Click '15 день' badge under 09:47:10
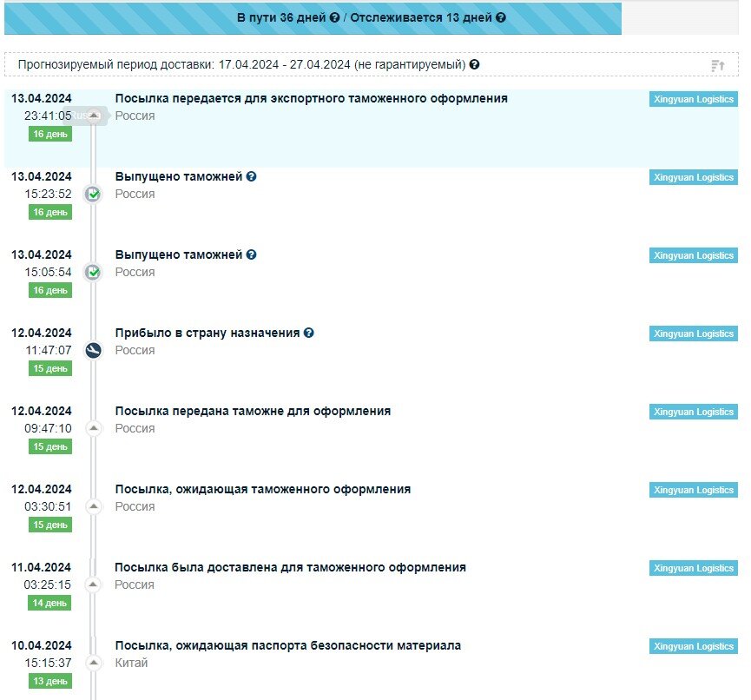Image resolution: width=751 pixels, height=700 pixels. click(50, 446)
